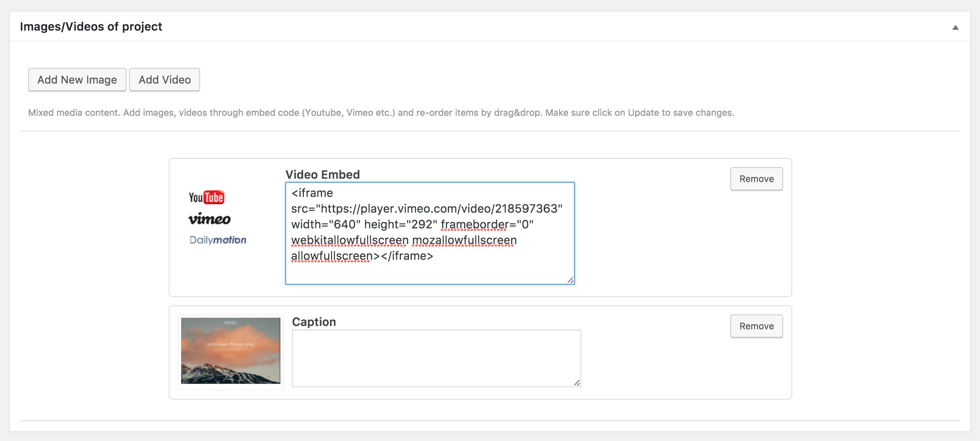
Task: Click the Add Video button
Action: click(x=165, y=80)
